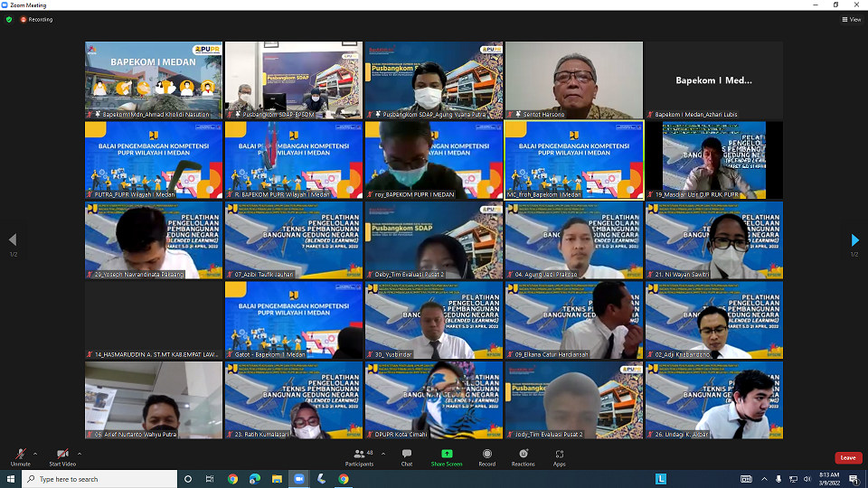Open the Windows Start menu

(x=11, y=479)
